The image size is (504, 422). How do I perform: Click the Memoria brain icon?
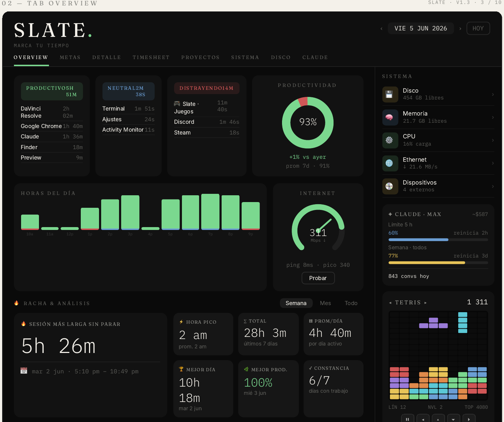click(390, 117)
